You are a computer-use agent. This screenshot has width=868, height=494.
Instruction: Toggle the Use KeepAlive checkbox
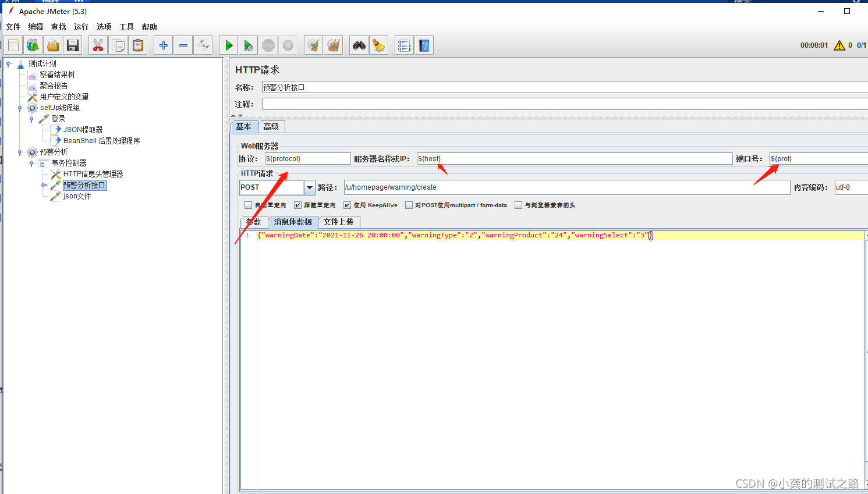pos(348,205)
